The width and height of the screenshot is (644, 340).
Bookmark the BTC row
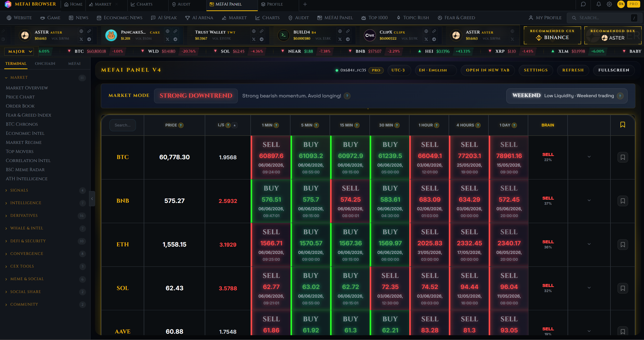click(x=623, y=157)
